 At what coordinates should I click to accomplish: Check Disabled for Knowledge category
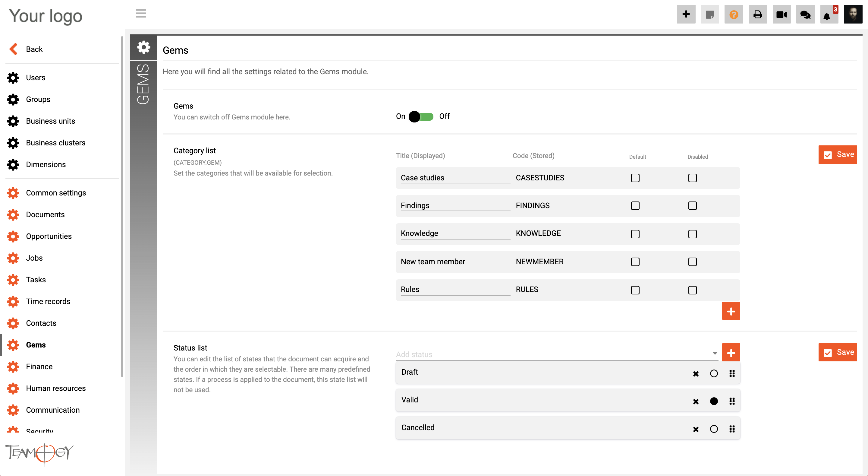[x=693, y=234]
